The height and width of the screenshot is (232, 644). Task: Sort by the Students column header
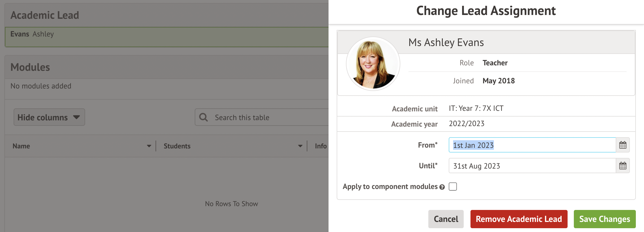click(177, 146)
